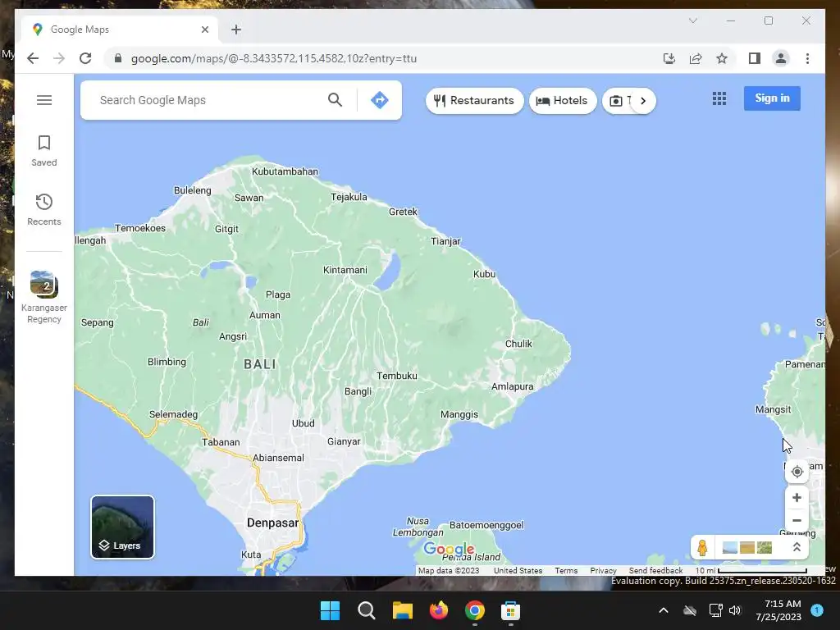Screen dimensions: 840x630
Task: Go back in browser history
Action: click(33, 58)
